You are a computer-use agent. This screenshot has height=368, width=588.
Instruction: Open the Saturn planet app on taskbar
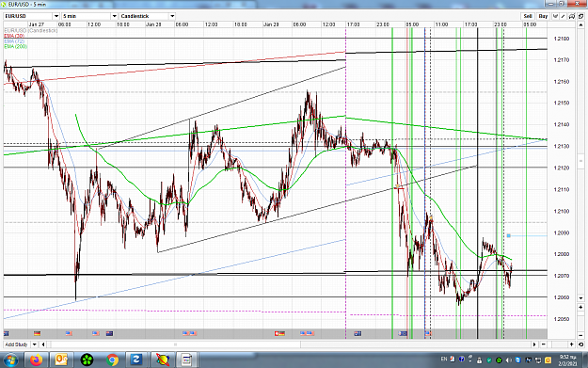163,360
